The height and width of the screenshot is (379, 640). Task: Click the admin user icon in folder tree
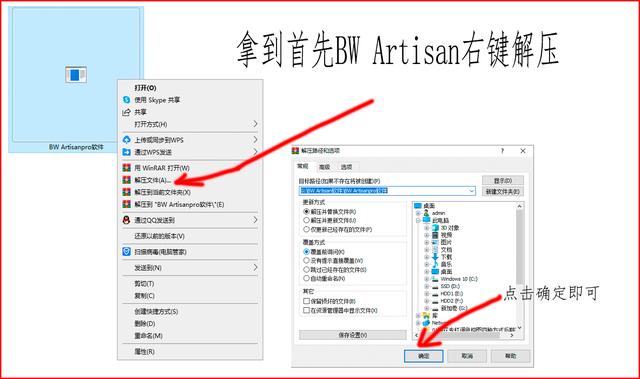point(427,213)
